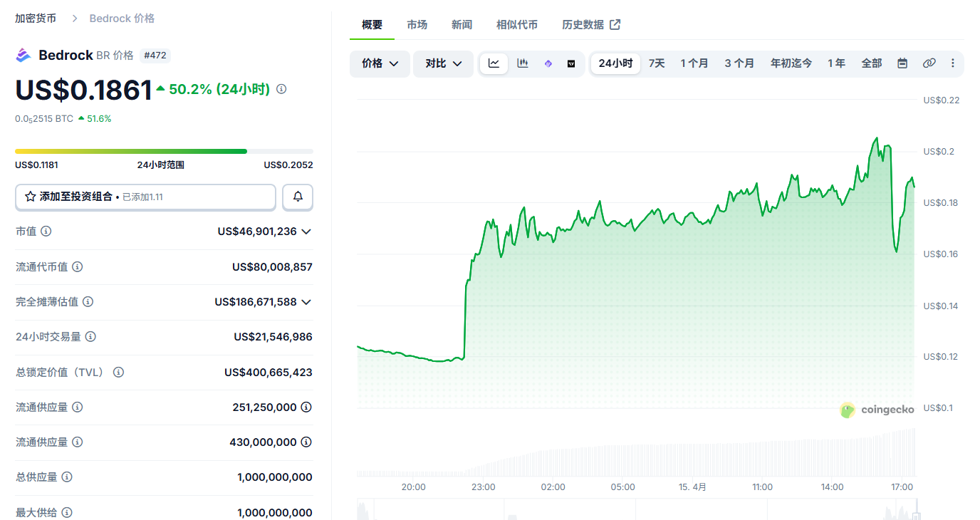
Task: Select the 1年 time range
Action: pos(836,63)
